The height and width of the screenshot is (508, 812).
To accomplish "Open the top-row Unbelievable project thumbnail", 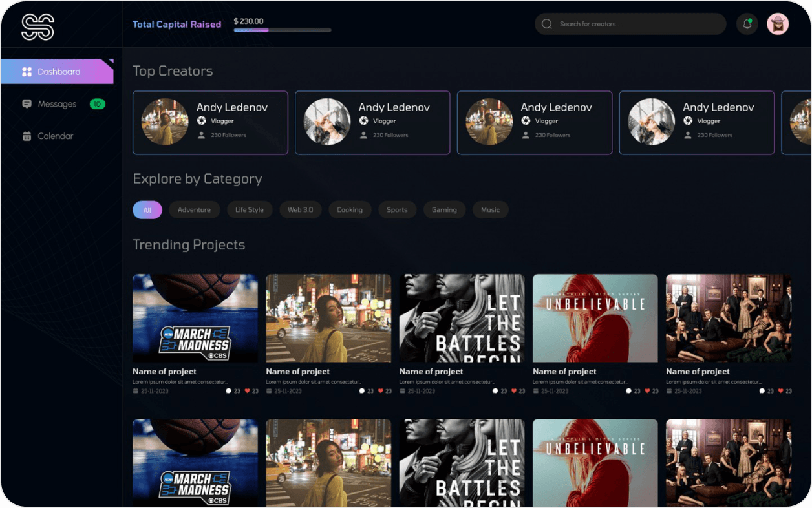I will [595, 318].
